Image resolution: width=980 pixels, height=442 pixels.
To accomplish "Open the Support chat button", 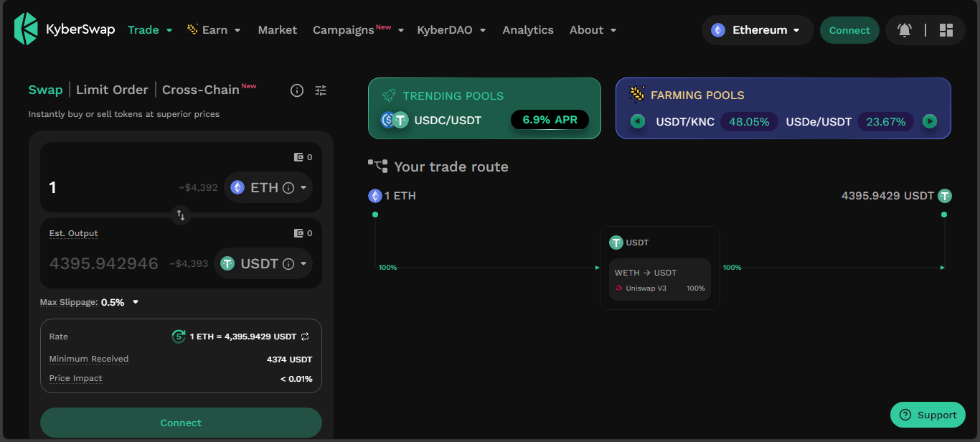I will pos(928,415).
